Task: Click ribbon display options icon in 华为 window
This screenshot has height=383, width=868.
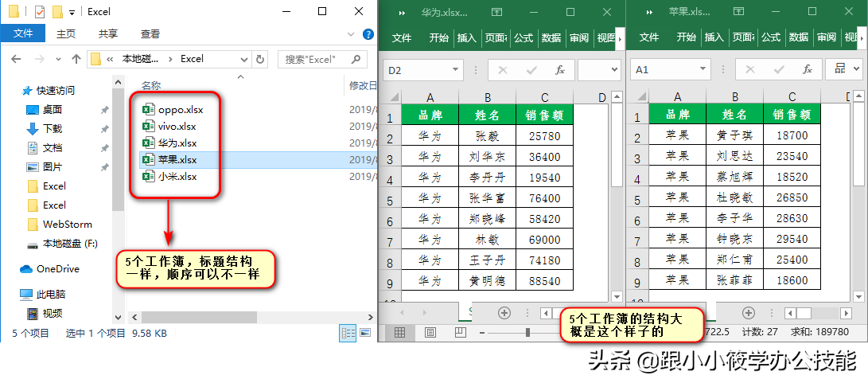Action: pyautogui.click(x=497, y=13)
